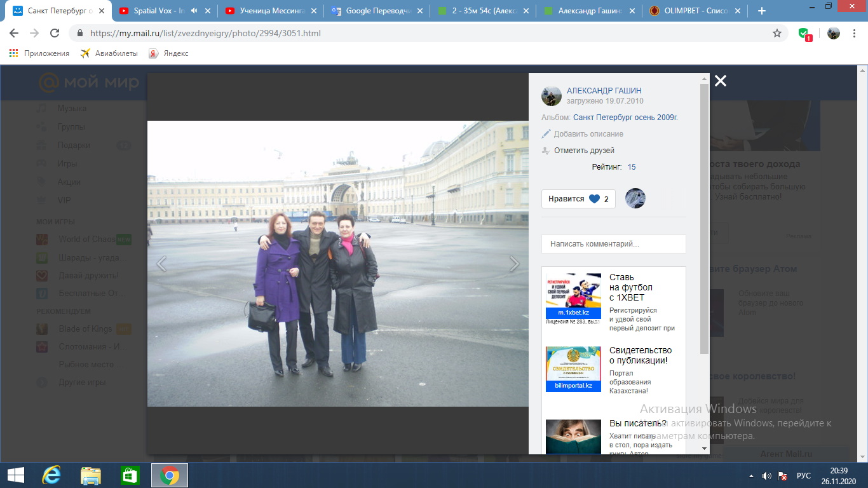868x488 pixels.
Task: Click the scroll-up arrow of the photo panel
Action: [704, 79]
